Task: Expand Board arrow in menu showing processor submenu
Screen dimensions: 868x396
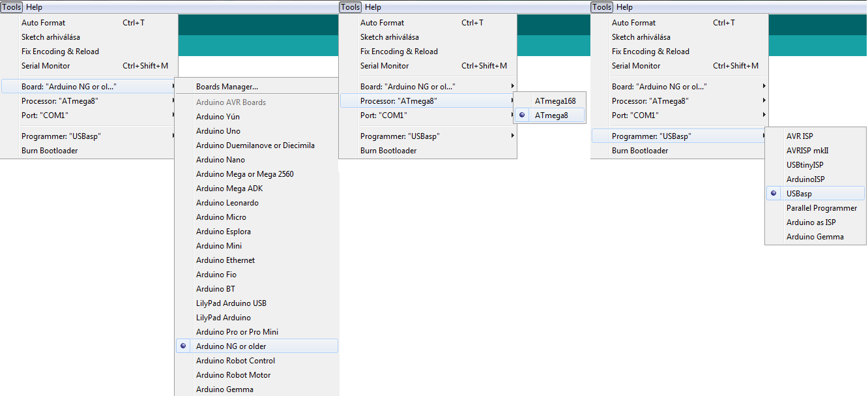Action: (x=512, y=87)
